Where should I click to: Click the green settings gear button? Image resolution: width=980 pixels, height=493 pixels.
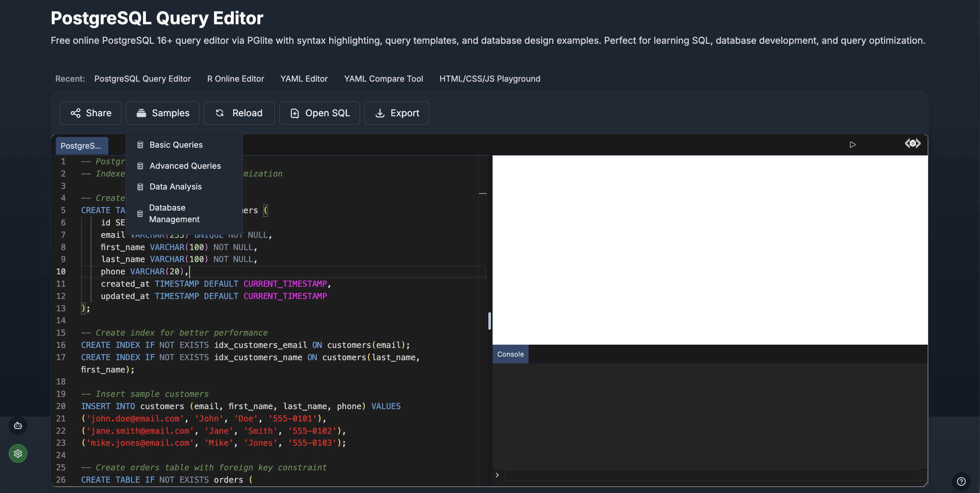(x=18, y=453)
